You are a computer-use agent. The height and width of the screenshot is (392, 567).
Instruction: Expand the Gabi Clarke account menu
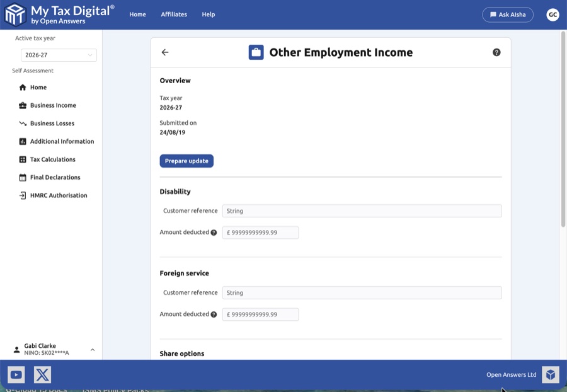[x=40, y=348]
